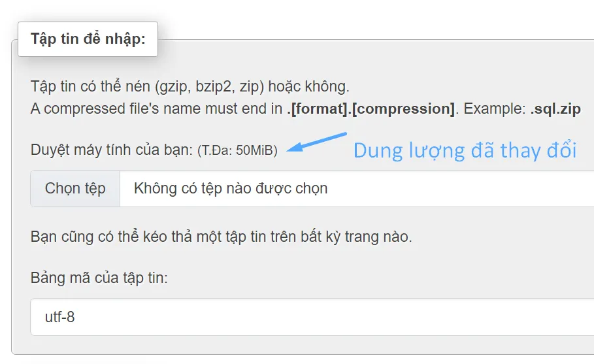Click the "Duyệt máy tính của bạn:" label
This screenshot has height=364, width=594.
(x=112, y=150)
